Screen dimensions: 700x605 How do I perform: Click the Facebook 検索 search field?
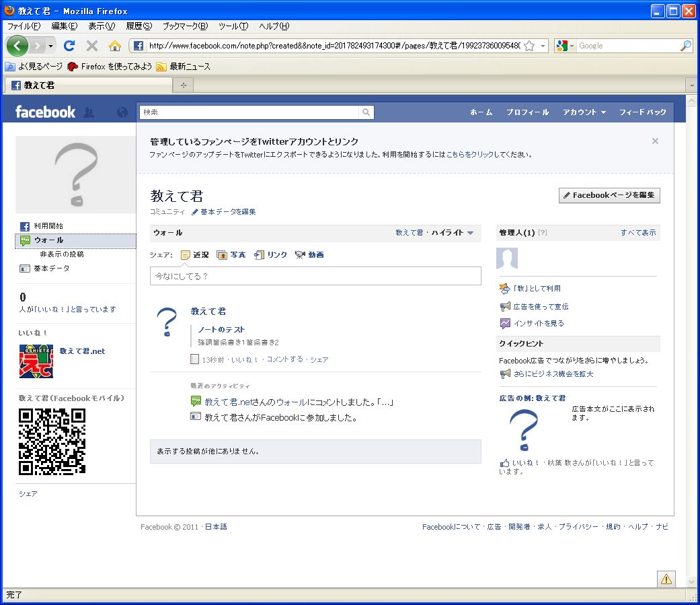(249, 112)
